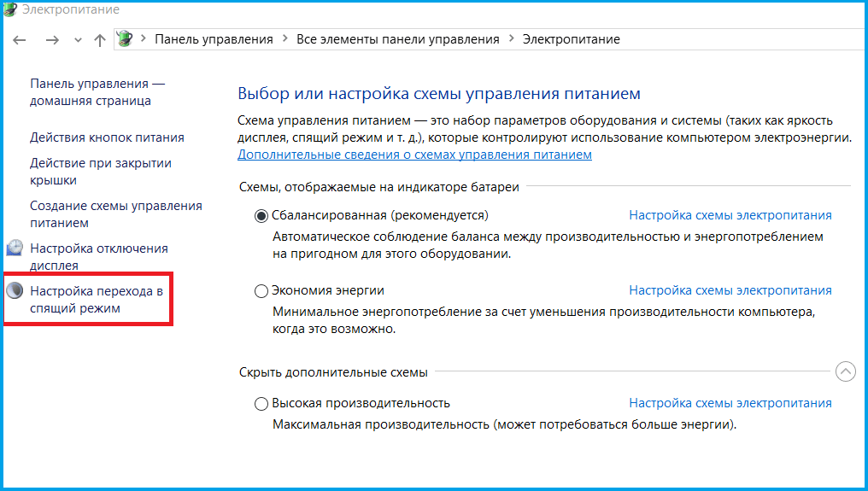
Task: Open Дополнительные сведения о схемах управления питанием
Action: (x=414, y=155)
